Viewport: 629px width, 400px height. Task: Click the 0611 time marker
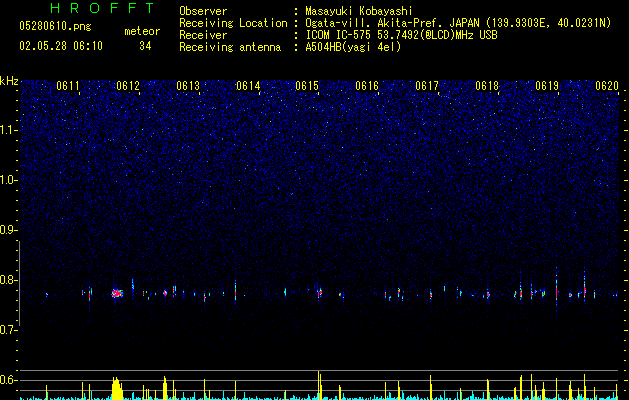(x=68, y=86)
